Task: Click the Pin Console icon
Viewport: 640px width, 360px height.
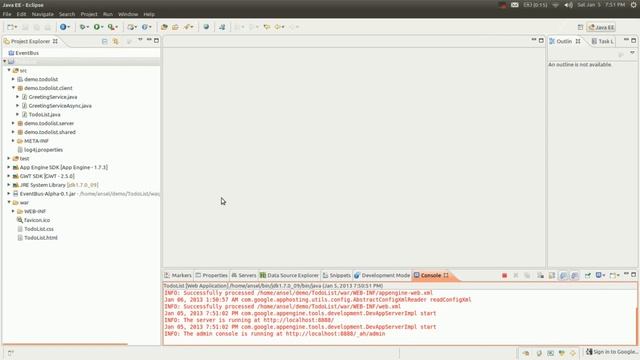Action: click(x=588, y=276)
